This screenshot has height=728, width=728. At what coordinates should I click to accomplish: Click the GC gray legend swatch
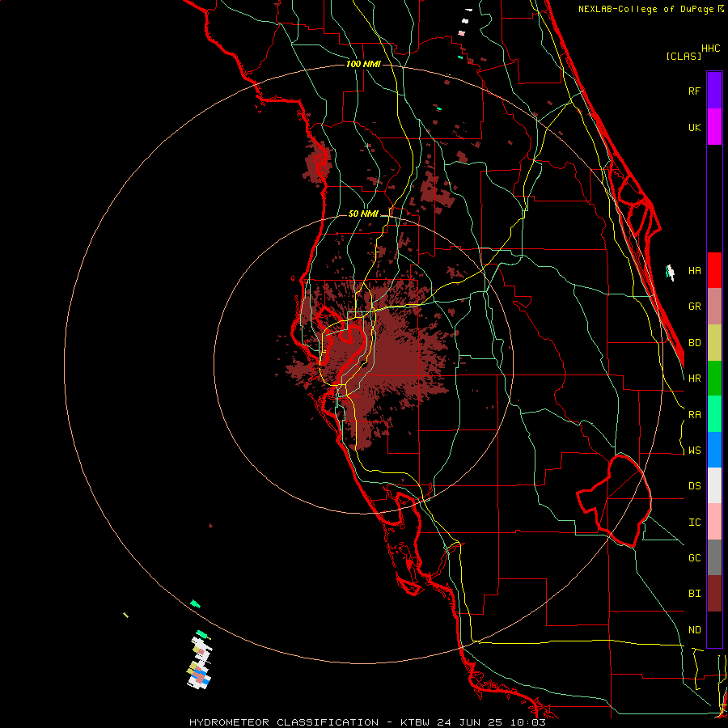[714, 557]
